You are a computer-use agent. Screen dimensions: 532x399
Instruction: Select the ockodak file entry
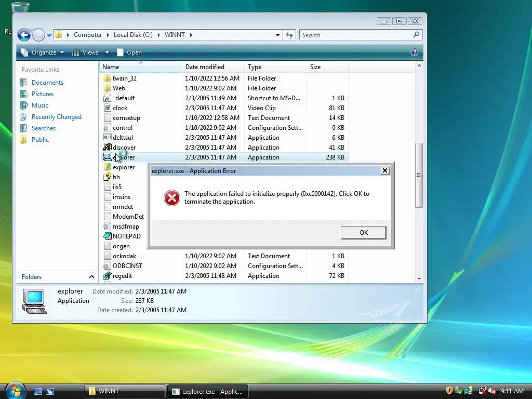(x=124, y=256)
